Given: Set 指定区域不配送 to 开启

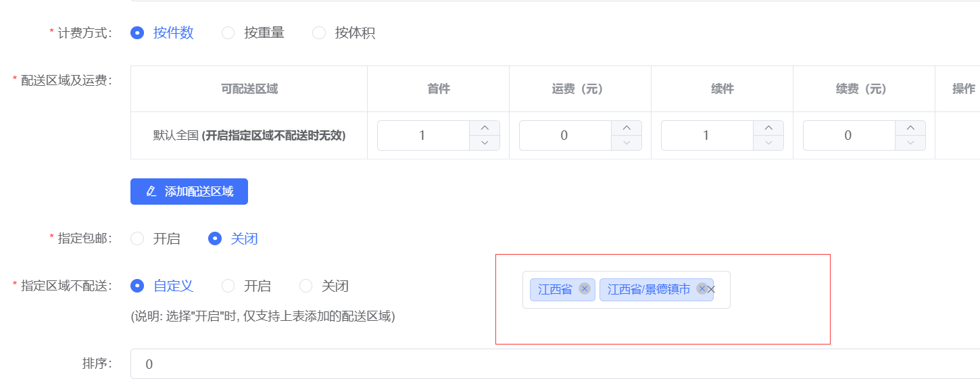Looking at the screenshot, I should 247,286.
